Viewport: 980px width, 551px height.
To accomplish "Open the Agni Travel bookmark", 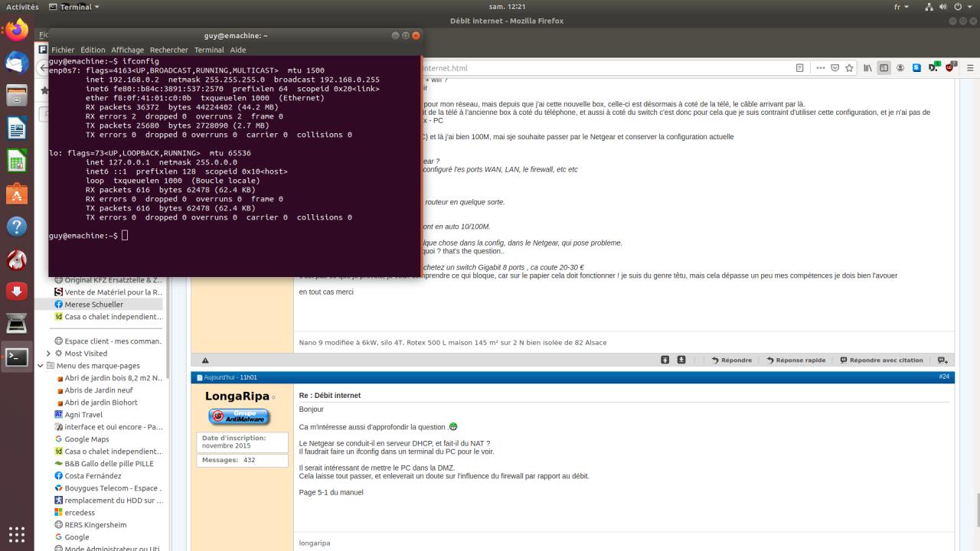I will (78, 415).
